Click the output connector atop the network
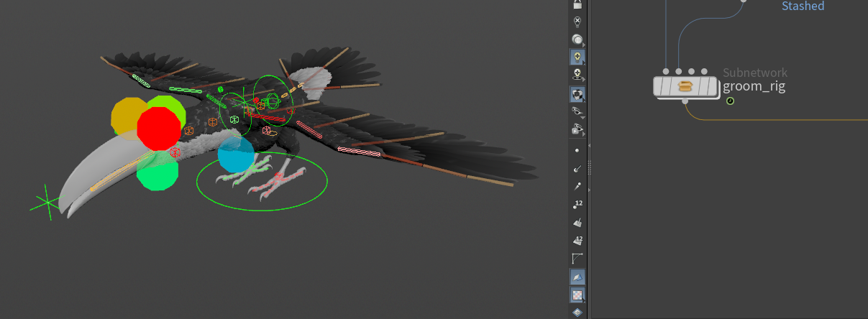868x319 pixels. click(x=743, y=1)
